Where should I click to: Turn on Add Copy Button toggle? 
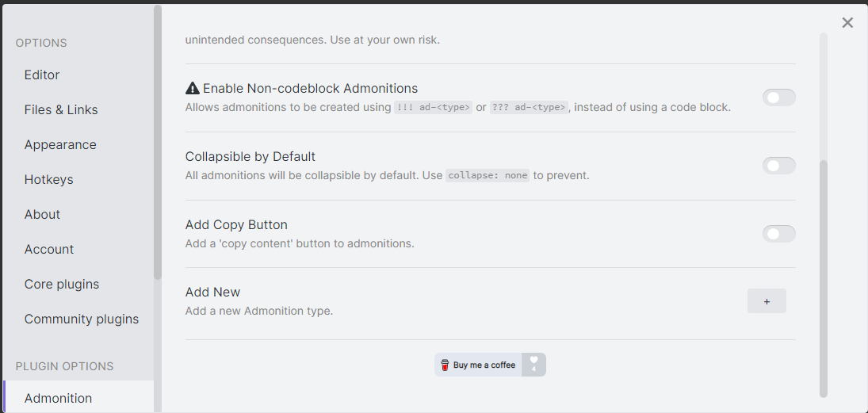pos(778,234)
